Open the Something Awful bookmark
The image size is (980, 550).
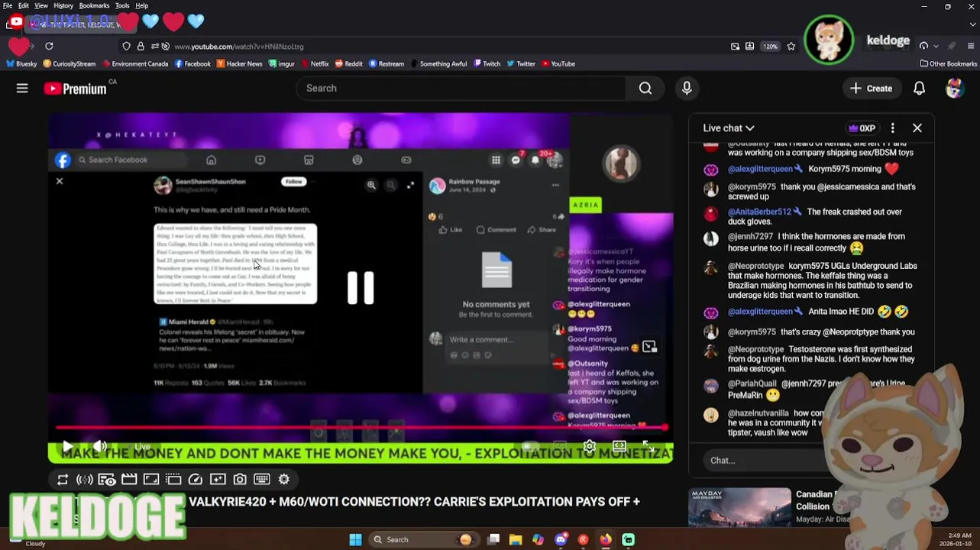coord(438,63)
